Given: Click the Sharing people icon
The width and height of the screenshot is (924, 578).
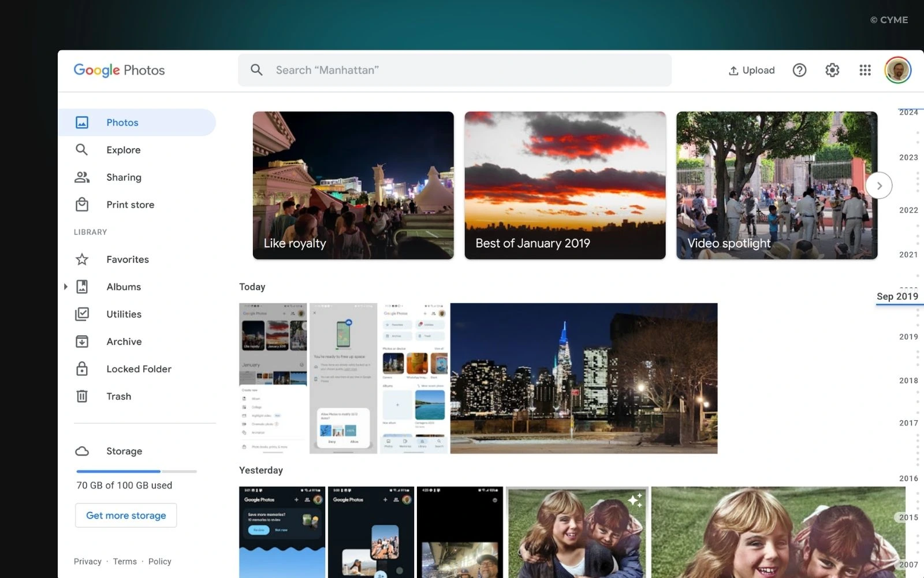Looking at the screenshot, I should 82,177.
